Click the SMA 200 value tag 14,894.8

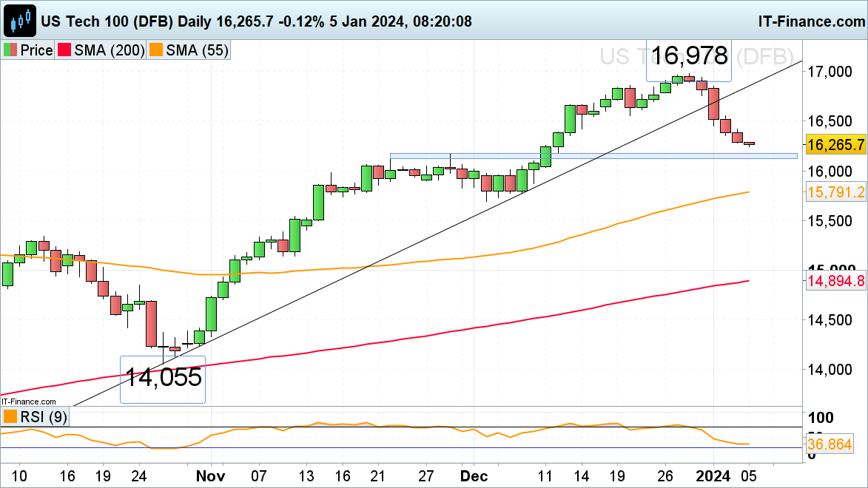836,281
